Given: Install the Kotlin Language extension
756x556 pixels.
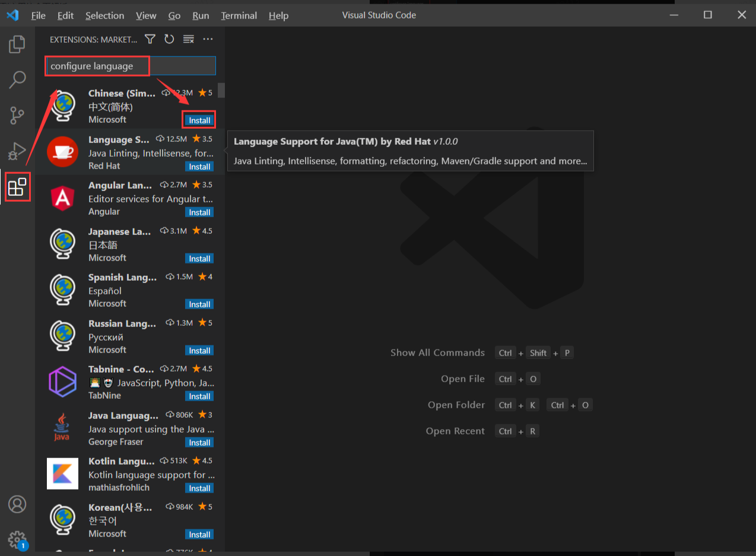Looking at the screenshot, I should (x=199, y=488).
